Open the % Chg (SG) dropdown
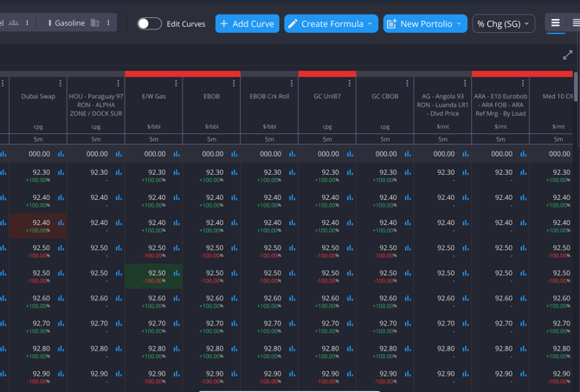This screenshot has width=580, height=392. pyautogui.click(x=504, y=23)
